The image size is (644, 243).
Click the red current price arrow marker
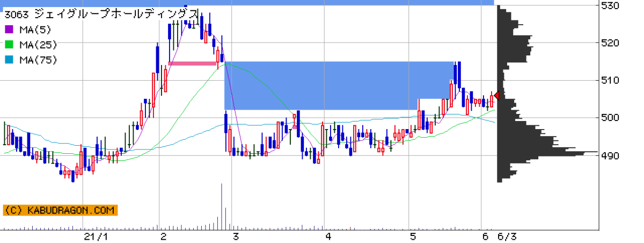click(x=496, y=96)
